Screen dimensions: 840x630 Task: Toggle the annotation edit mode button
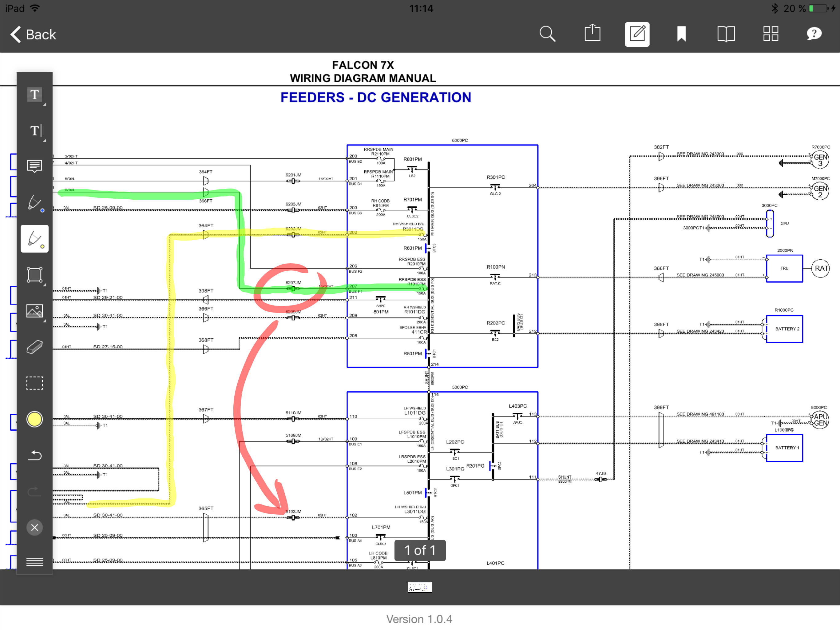click(637, 34)
